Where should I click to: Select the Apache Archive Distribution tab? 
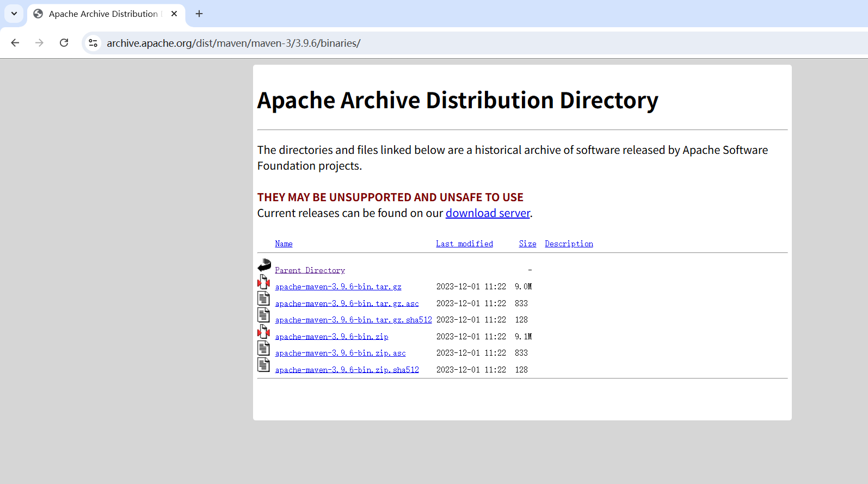(x=106, y=14)
